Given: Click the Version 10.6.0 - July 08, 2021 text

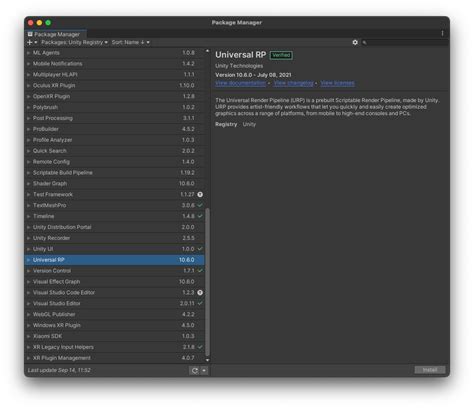Looking at the screenshot, I should tap(253, 75).
